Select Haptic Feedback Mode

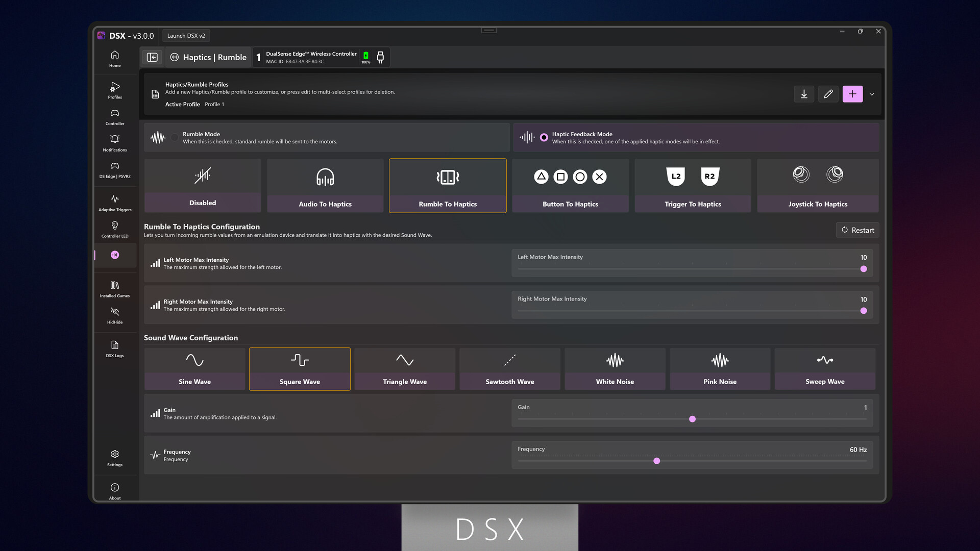[x=542, y=137]
